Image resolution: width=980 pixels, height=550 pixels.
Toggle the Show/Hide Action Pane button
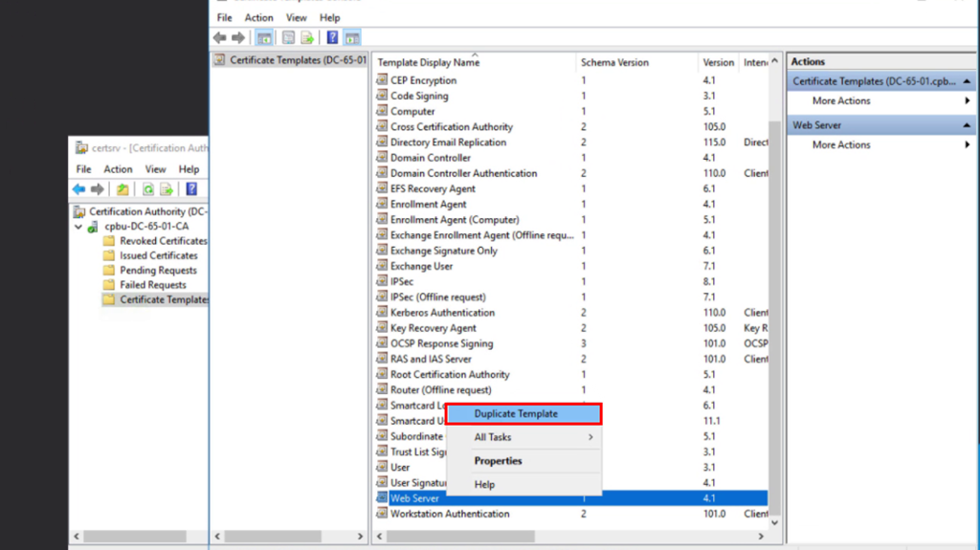click(x=352, y=38)
